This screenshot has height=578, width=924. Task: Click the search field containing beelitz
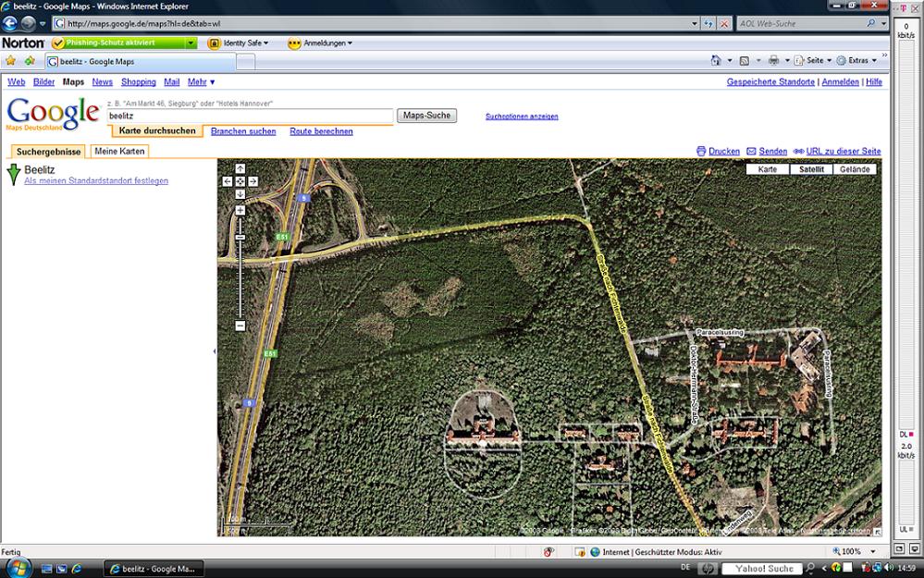tap(249, 117)
